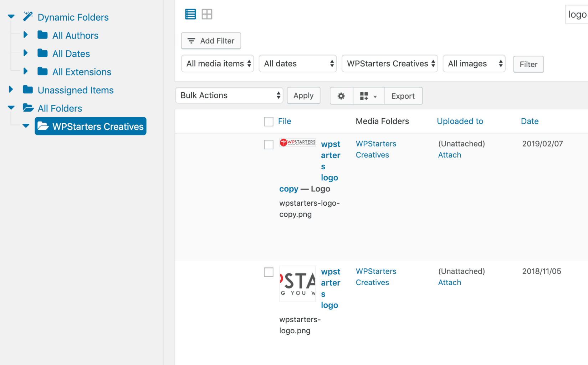This screenshot has width=588, height=365.
Task: Expand the All Dates folder tree
Action: pos(25,53)
